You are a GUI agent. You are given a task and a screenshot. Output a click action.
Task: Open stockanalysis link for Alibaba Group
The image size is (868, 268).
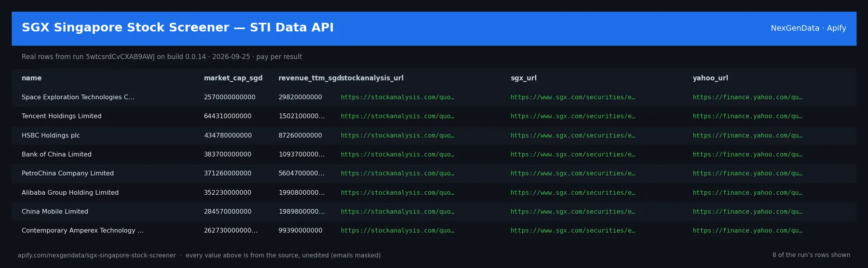click(x=397, y=192)
